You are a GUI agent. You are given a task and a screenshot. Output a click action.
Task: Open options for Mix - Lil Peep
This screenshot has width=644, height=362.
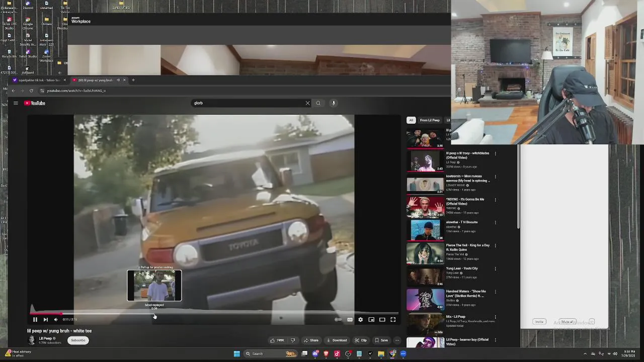tap(495, 317)
